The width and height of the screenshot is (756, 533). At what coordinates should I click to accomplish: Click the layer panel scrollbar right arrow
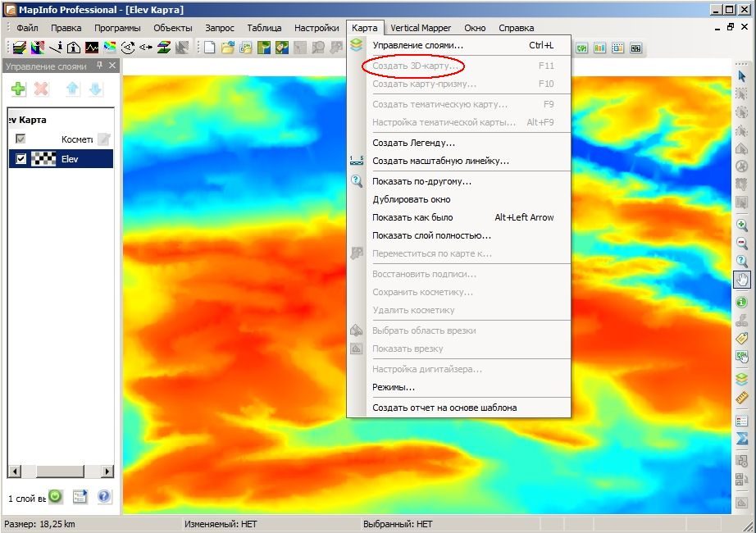click(107, 471)
